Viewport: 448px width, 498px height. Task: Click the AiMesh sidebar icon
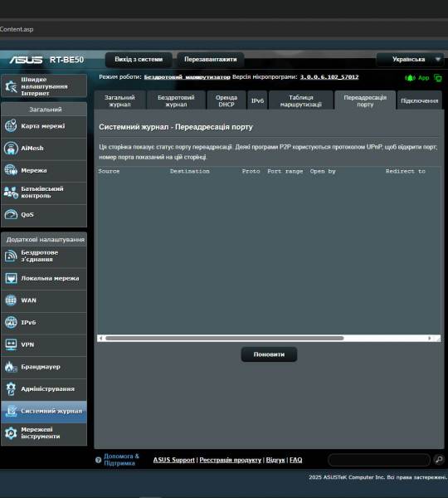(x=11, y=149)
